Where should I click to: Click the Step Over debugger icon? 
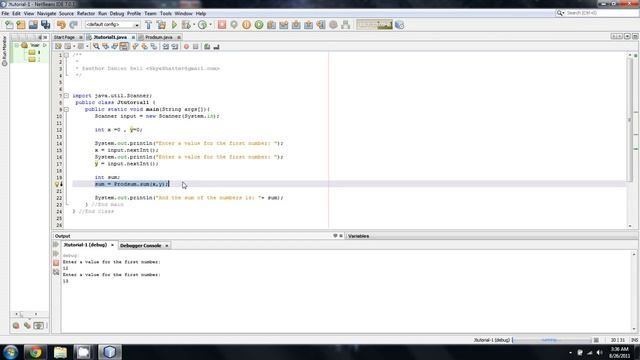click(271, 25)
